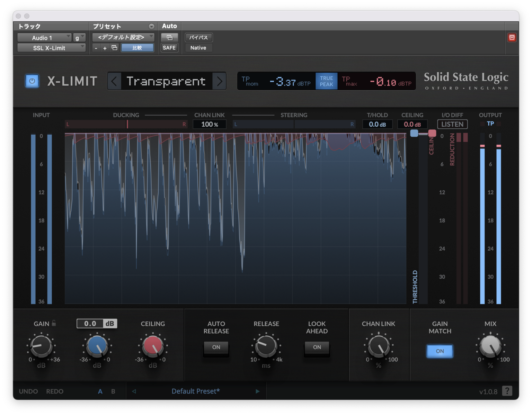Image resolution: width=532 pixels, height=415 pixels.
Task: Click the Native format label
Action: click(x=198, y=48)
